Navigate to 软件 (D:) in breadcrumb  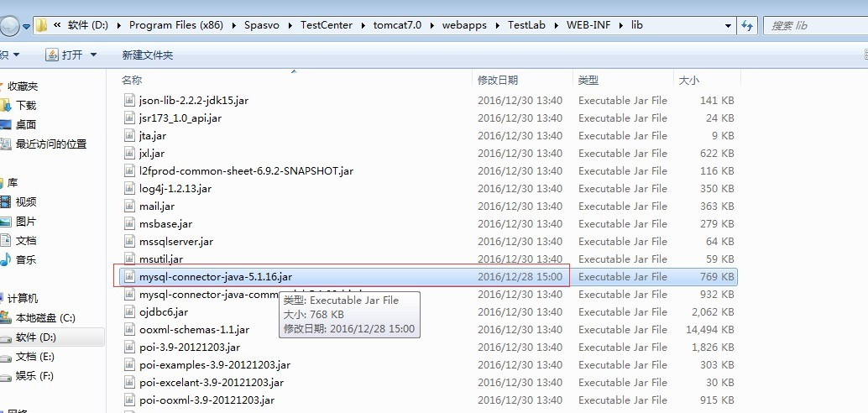point(88,25)
